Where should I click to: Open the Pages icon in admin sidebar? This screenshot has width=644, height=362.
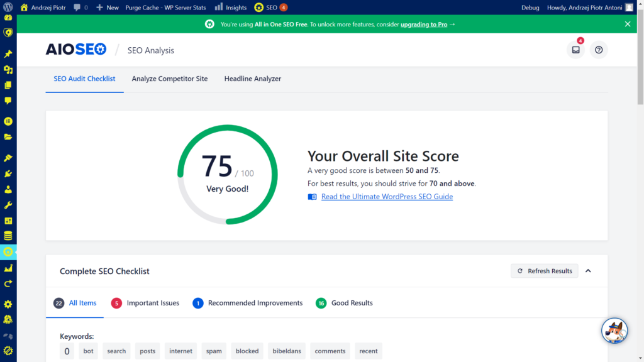pos(8,85)
